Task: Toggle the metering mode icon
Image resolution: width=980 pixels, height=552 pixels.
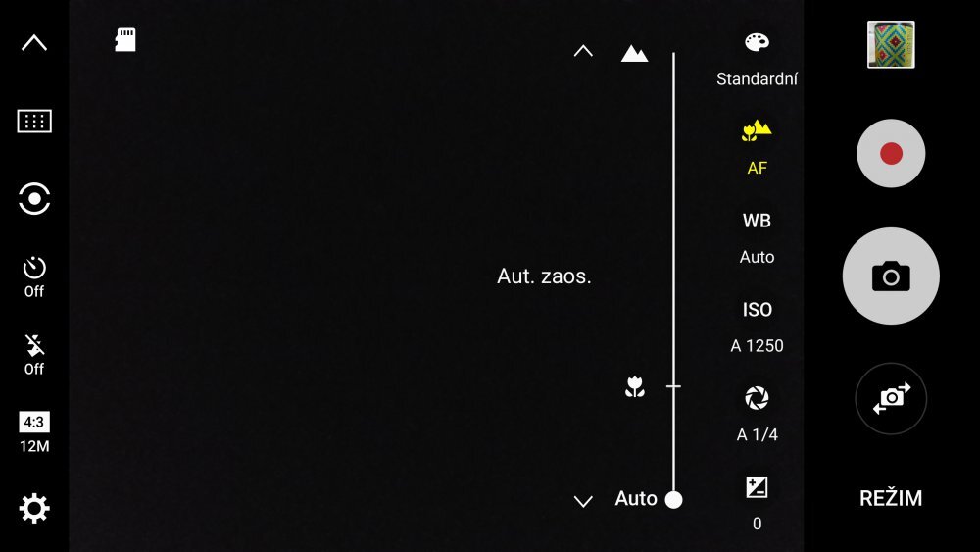Action: click(34, 199)
